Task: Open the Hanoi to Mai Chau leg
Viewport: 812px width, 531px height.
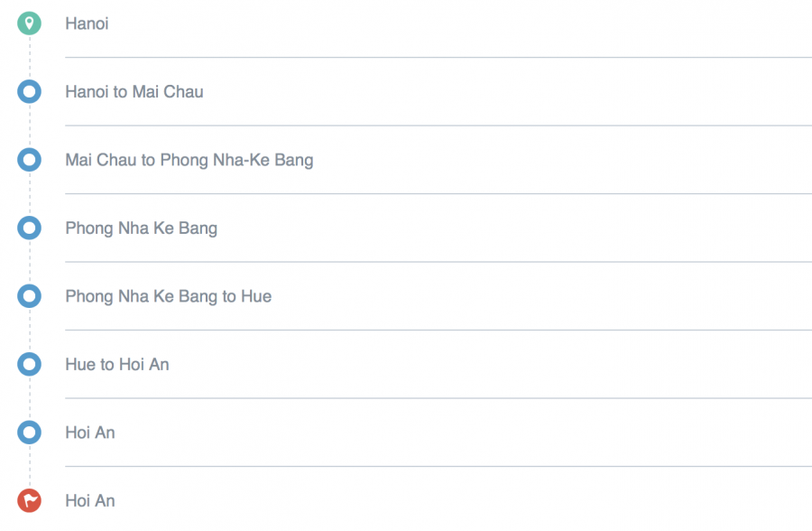Action: pos(134,92)
